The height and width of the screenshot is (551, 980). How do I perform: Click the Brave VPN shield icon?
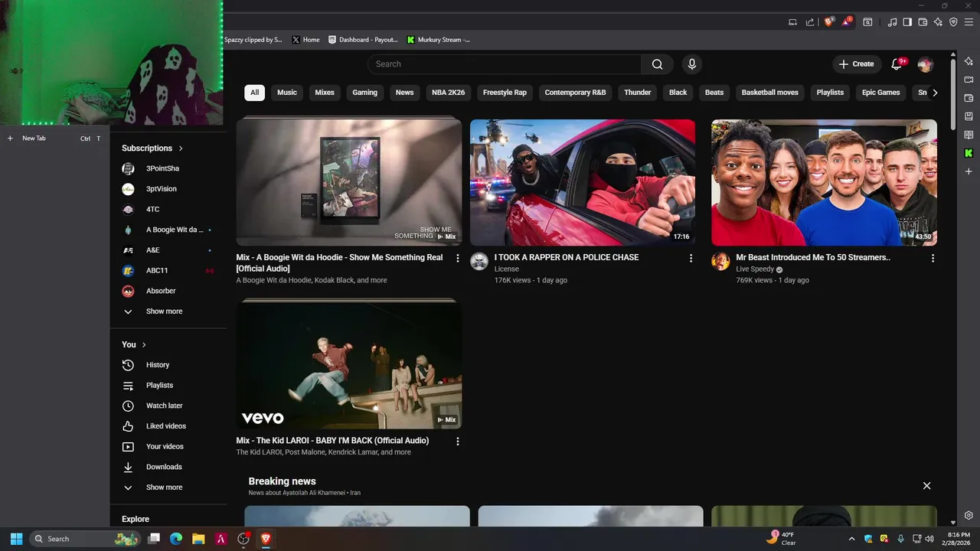coord(953,22)
